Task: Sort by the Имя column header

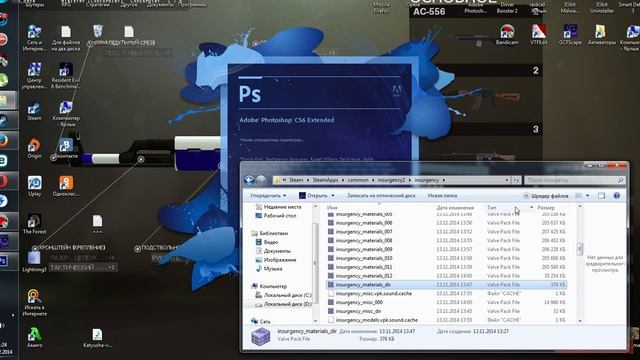Action: (332, 207)
